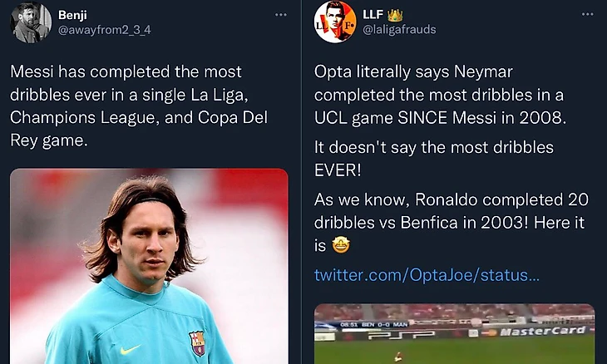Follow the twitter.com/OptaJoe/status link
This screenshot has height=364, width=607.
427,274
